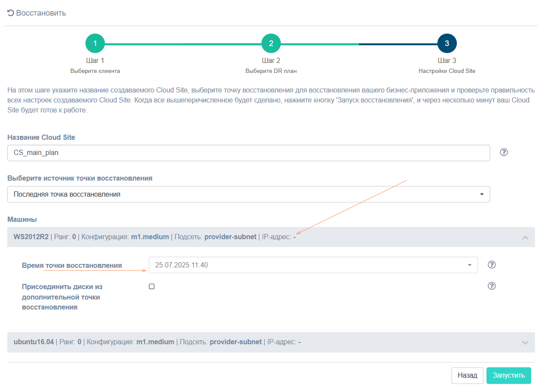Enable Присоединить диски из дополнительной точки checkbox
Image resolution: width=542 pixels, height=392 pixels.
[x=152, y=287]
